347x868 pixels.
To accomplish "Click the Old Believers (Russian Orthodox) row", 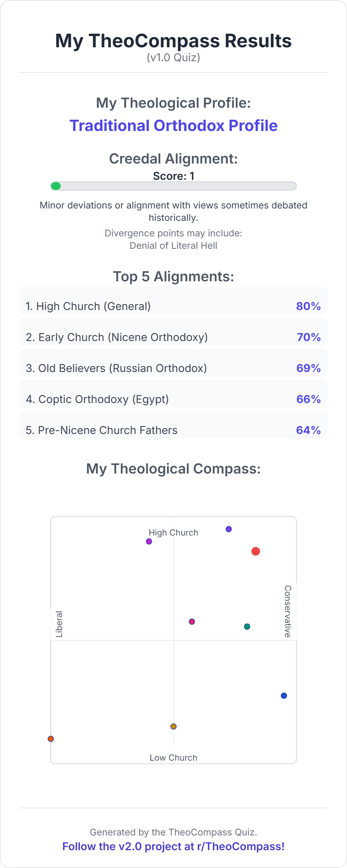I will click(x=173, y=368).
